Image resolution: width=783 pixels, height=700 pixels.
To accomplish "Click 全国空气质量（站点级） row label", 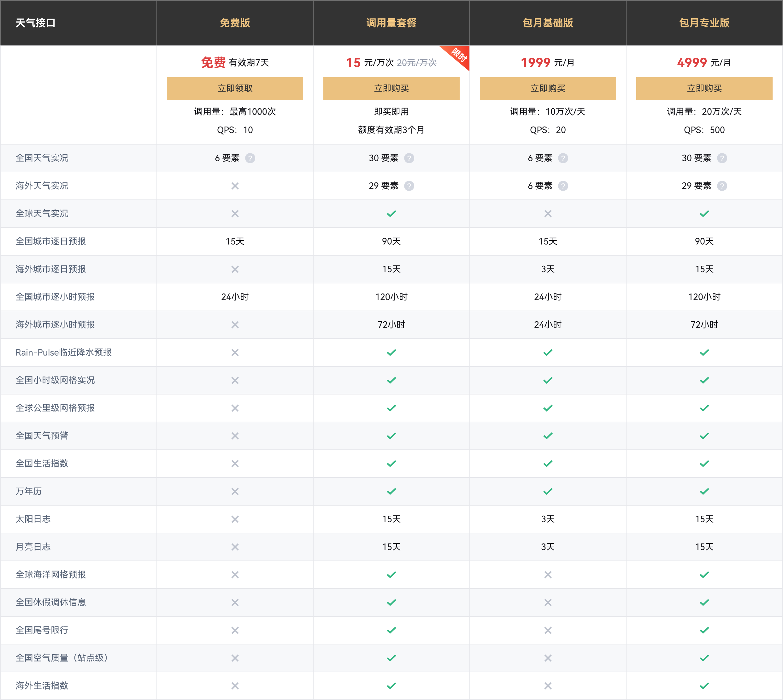I will pyautogui.click(x=62, y=658).
